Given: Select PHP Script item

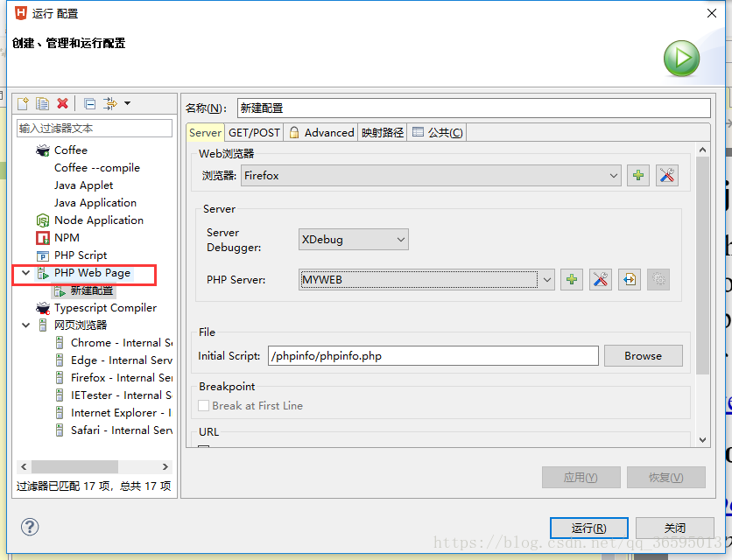Looking at the screenshot, I should (81, 255).
